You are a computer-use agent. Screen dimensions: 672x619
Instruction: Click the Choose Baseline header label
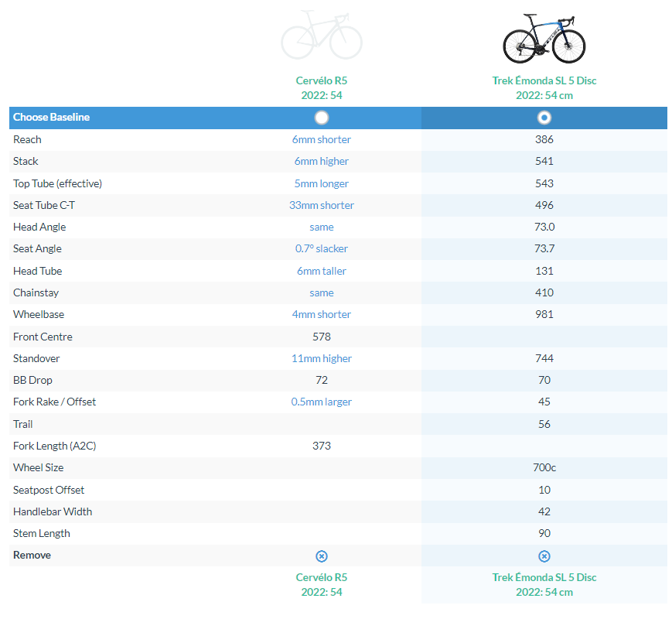pyautogui.click(x=52, y=117)
